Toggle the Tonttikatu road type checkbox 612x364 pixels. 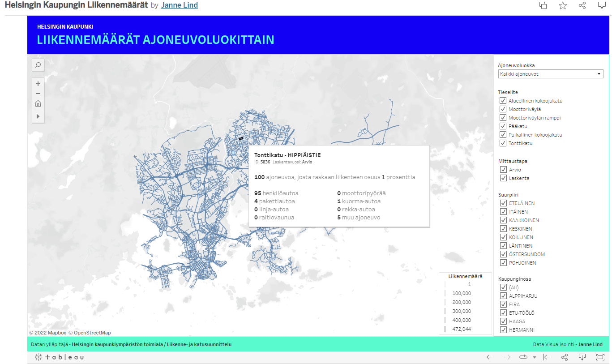tap(503, 143)
